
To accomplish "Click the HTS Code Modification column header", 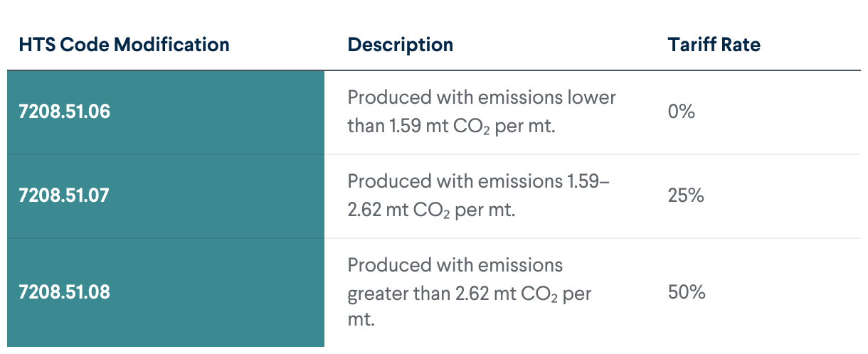I will coord(124,45).
